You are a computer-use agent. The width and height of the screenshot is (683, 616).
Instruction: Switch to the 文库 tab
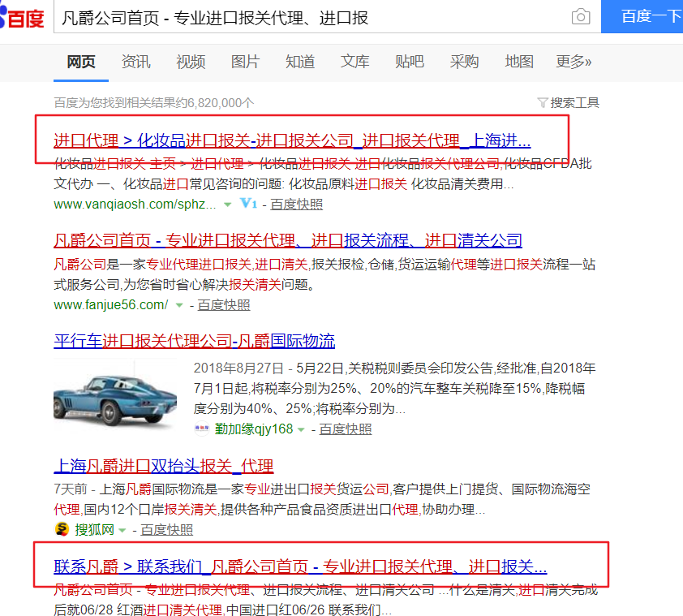click(x=355, y=62)
